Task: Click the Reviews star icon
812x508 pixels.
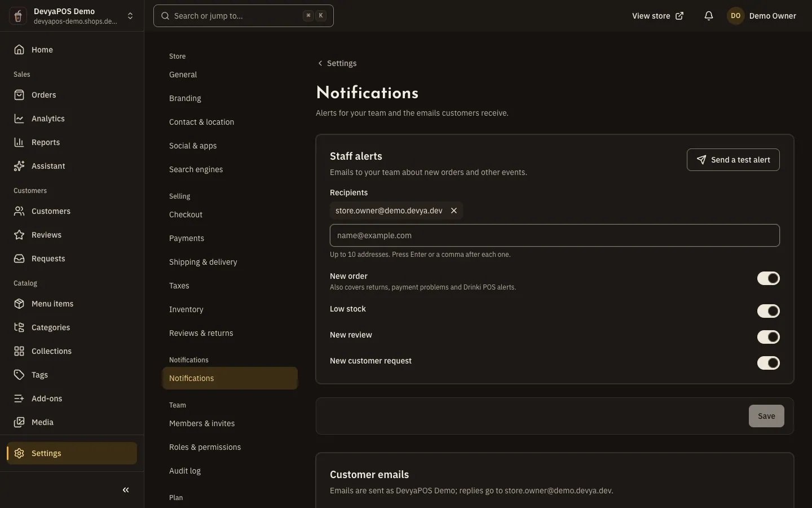Action: pos(19,235)
